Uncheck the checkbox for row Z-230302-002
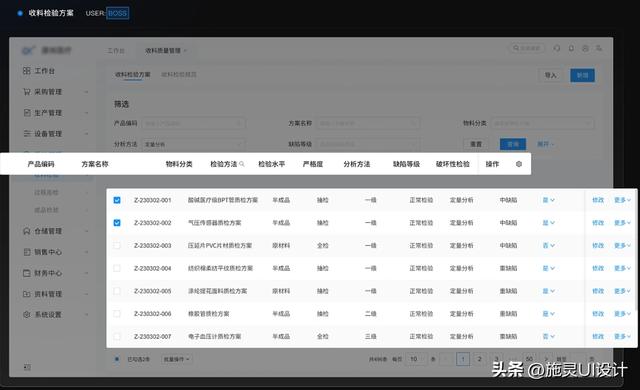Viewport: 640px width, 390px height. [x=117, y=223]
